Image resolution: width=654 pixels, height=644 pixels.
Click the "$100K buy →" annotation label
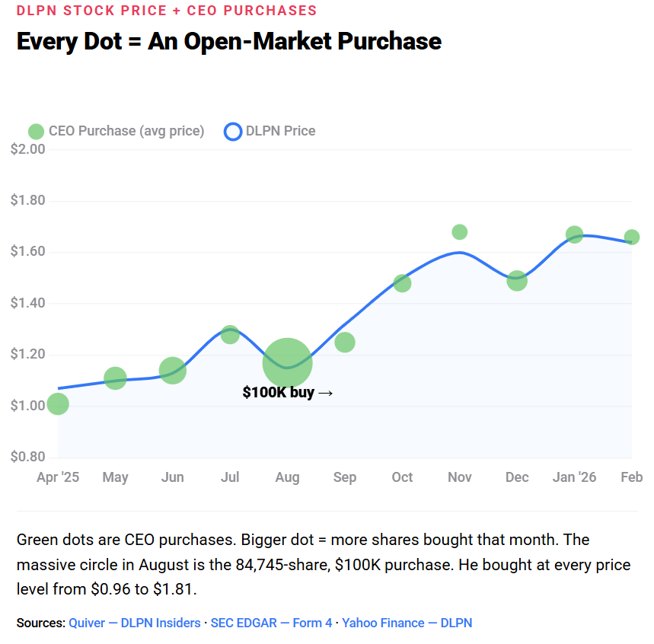(x=288, y=393)
